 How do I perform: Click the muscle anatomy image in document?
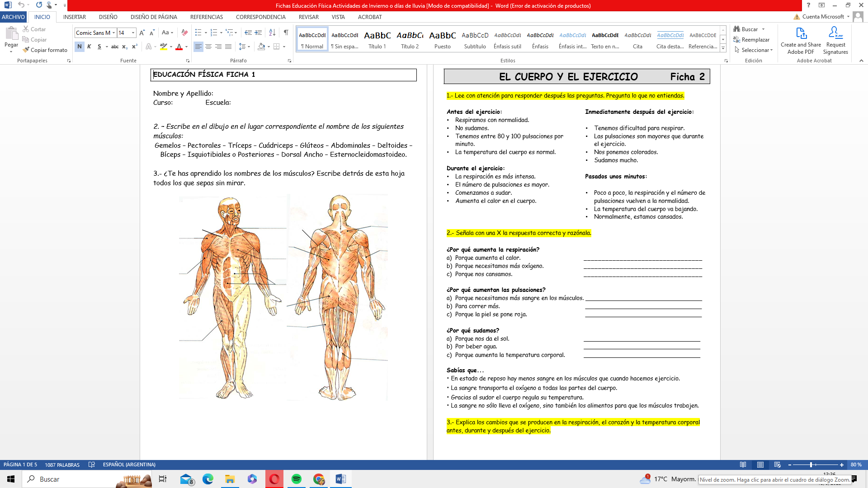(x=283, y=297)
